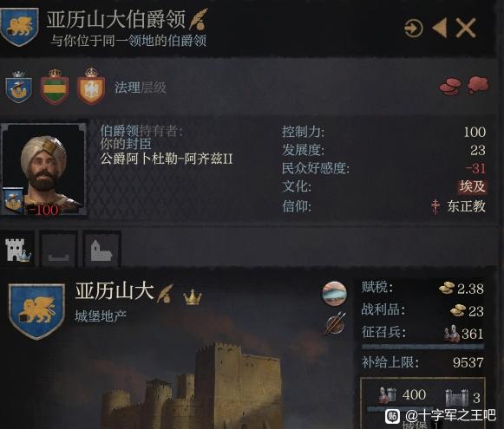The image size is (504, 429).
Task: Open the orange eagle empire shield
Action: (x=91, y=87)
